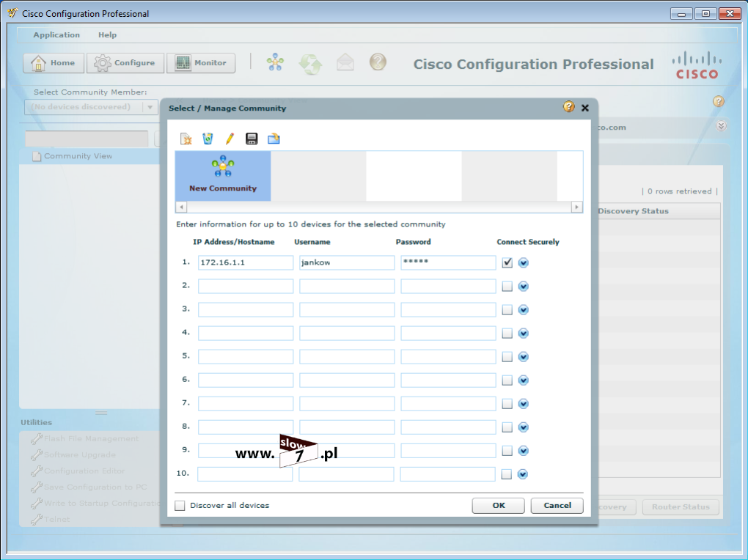Expand the blue arrow options for device 10

point(523,474)
